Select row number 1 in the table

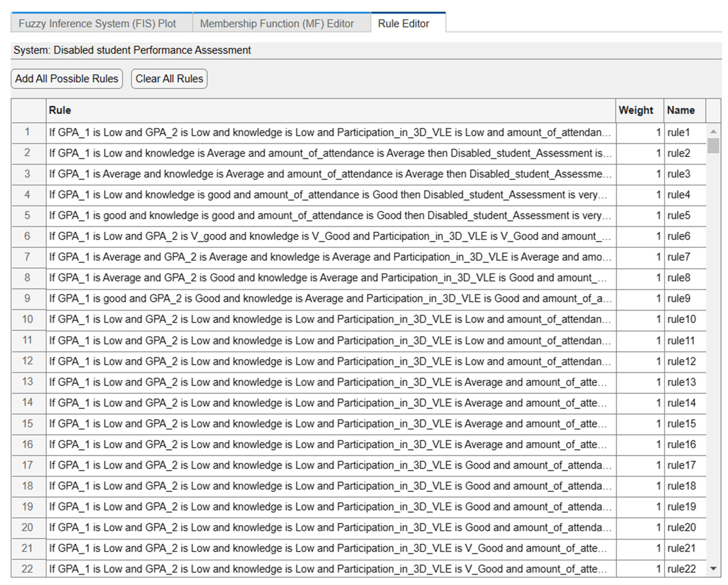[x=28, y=132]
